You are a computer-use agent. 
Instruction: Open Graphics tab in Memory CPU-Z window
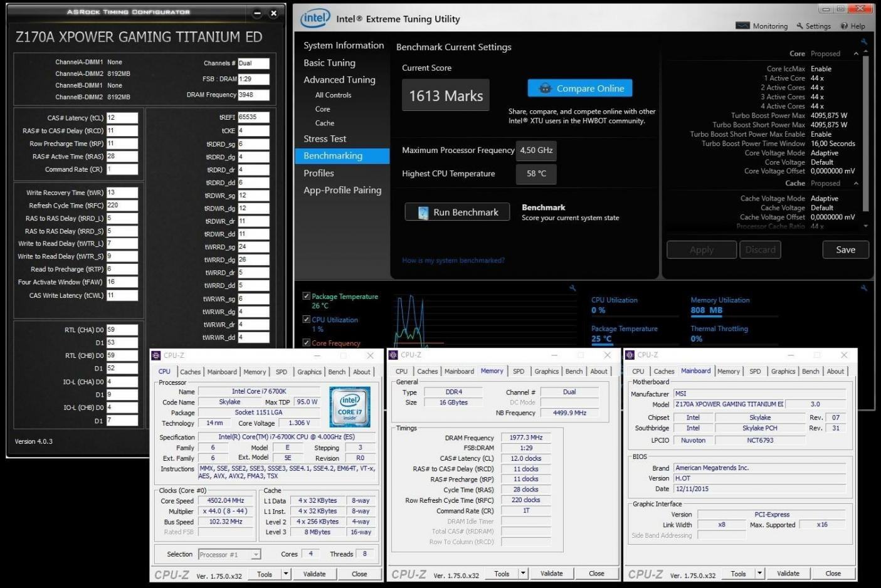(x=546, y=371)
